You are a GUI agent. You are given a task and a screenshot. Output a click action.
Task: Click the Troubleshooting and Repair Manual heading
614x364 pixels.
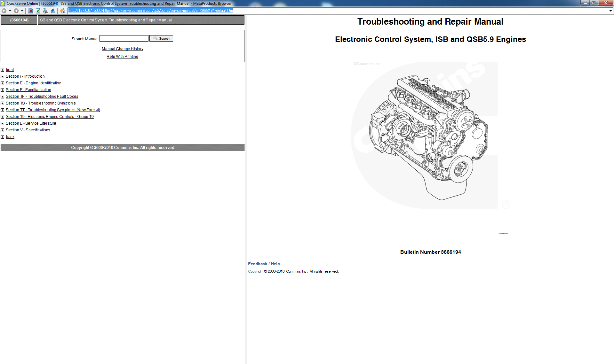pyautogui.click(x=430, y=22)
